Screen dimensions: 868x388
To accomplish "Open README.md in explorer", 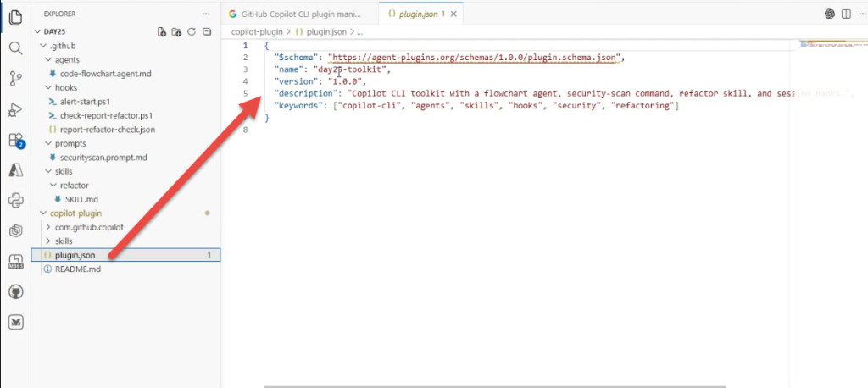I will pyautogui.click(x=77, y=269).
